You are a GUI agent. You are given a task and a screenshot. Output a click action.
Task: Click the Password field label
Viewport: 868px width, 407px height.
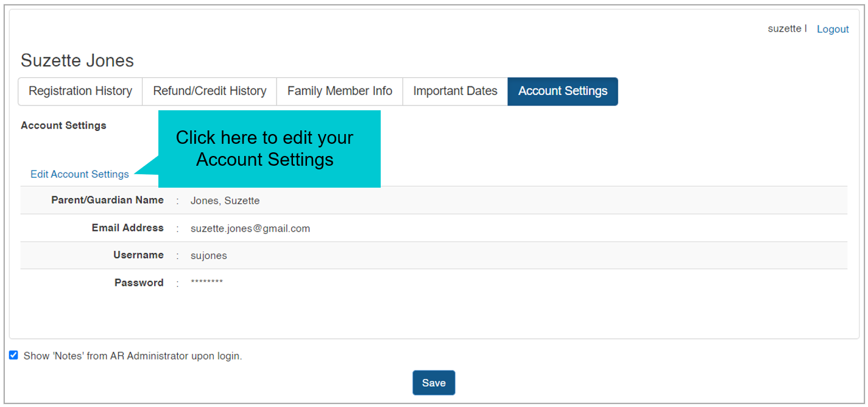pos(139,283)
